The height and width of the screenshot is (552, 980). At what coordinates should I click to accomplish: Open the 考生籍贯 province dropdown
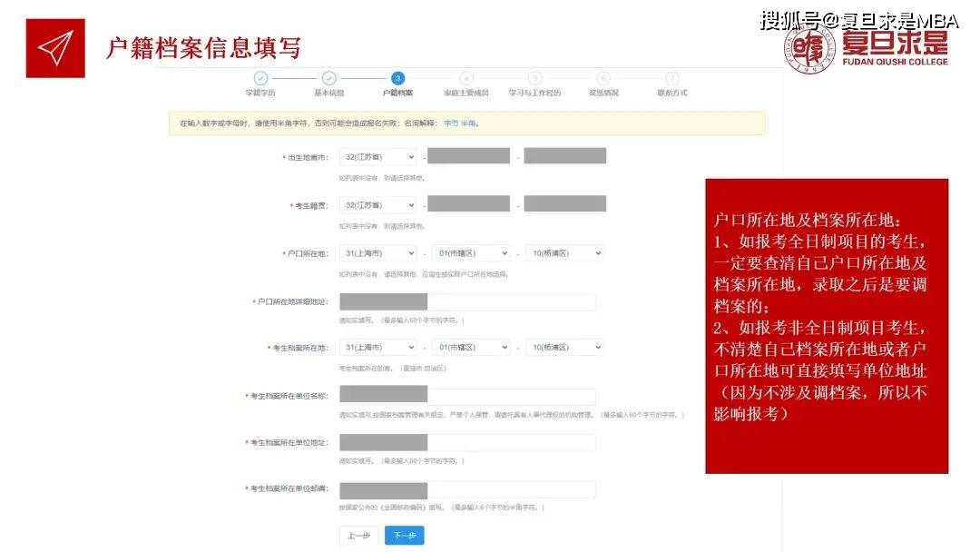(x=377, y=205)
